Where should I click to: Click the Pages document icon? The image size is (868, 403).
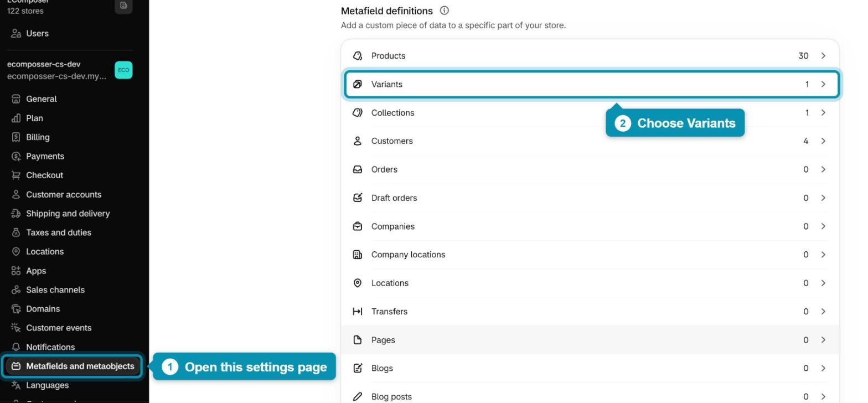358,340
